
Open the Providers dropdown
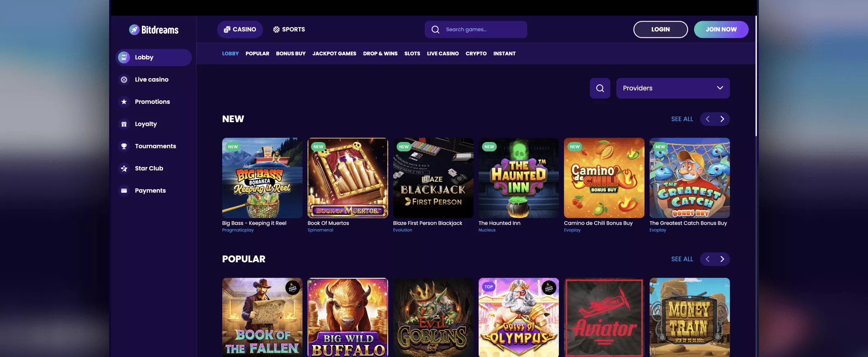pos(673,88)
